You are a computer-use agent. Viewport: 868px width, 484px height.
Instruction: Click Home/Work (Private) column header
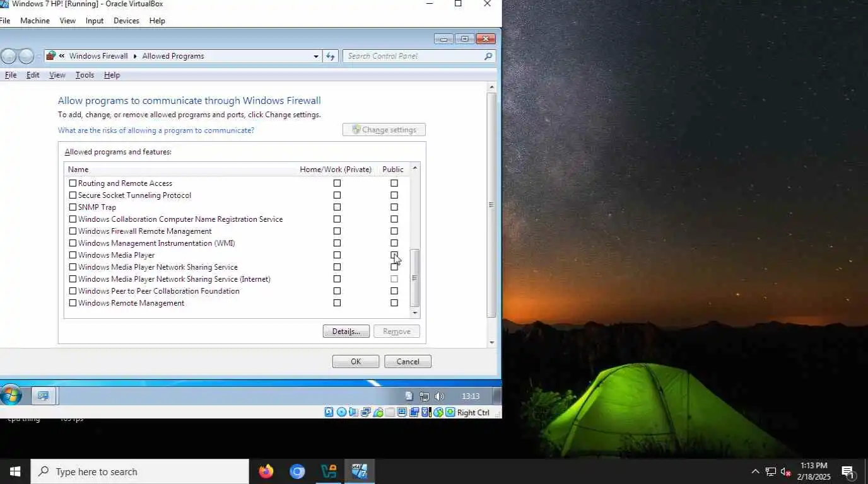[x=336, y=170]
